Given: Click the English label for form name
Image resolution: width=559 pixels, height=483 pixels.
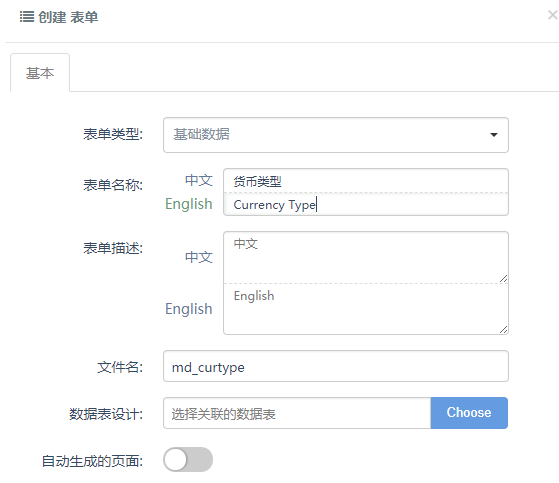Looking at the screenshot, I should pyautogui.click(x=189, y=204).
